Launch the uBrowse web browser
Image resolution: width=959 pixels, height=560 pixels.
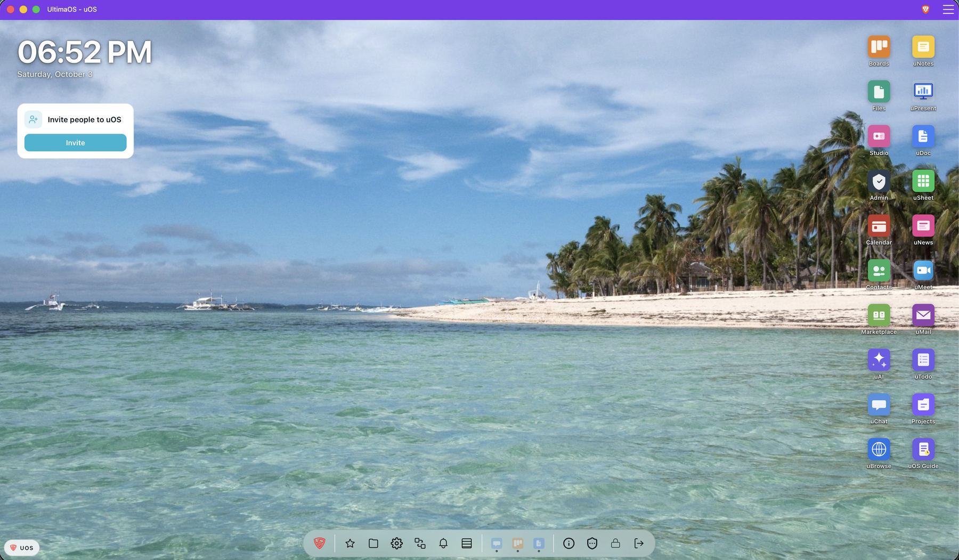coord(879,450)
